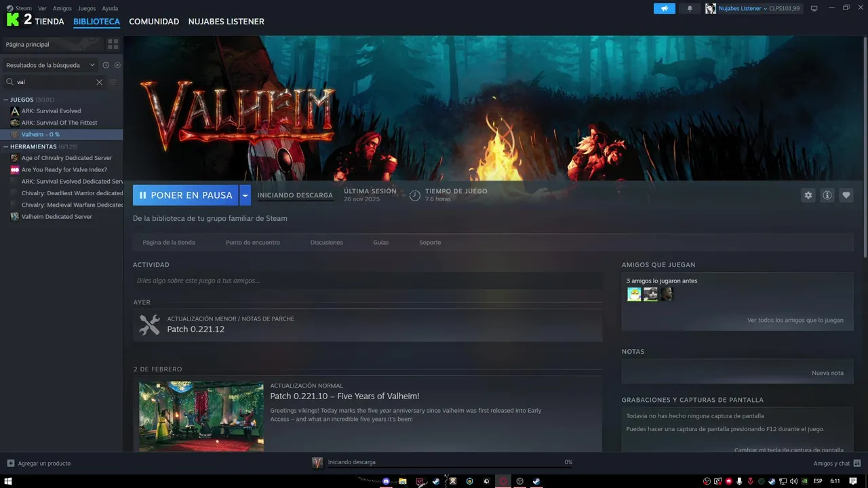868x488 pixels.
Task: Select ARK: Survival Evolved game
Action: click(61, 110)
